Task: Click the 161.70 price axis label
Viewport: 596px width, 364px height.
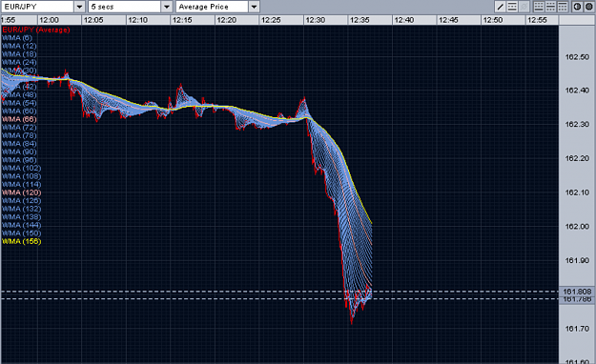Action: (x=577, y=329)
